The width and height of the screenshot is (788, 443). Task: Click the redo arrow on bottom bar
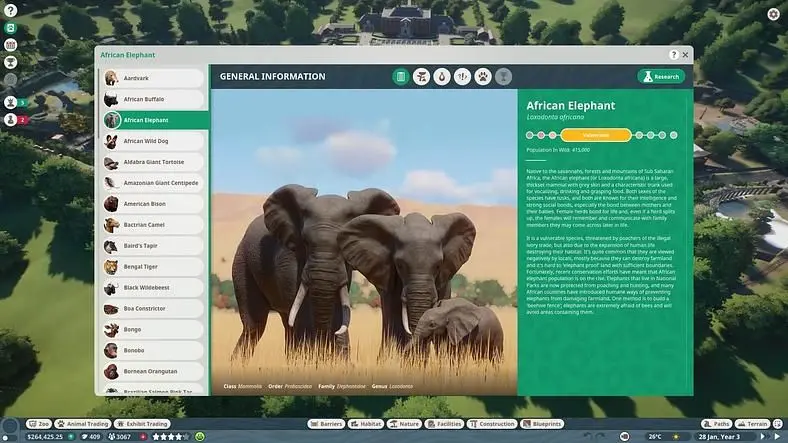coord(601,436)
